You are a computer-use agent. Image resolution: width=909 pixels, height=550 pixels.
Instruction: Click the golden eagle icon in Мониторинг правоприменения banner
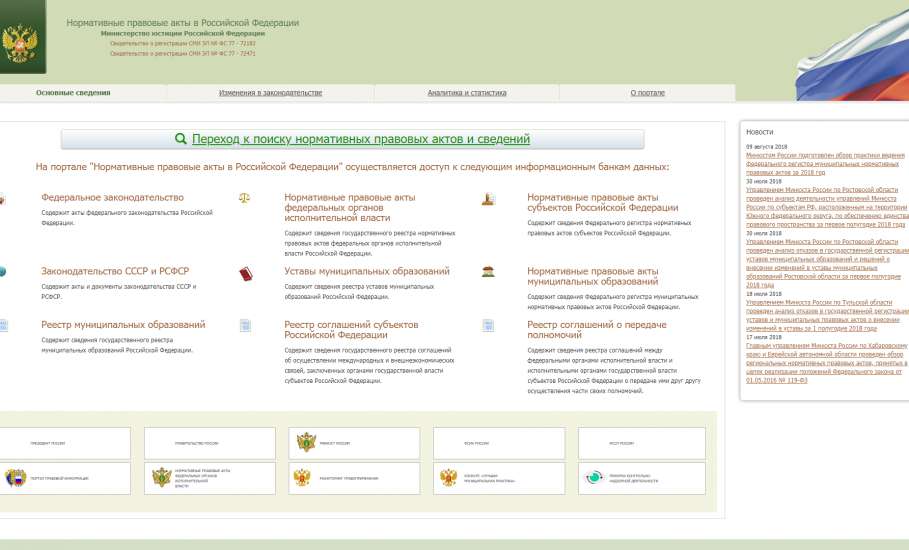point(302,478)
